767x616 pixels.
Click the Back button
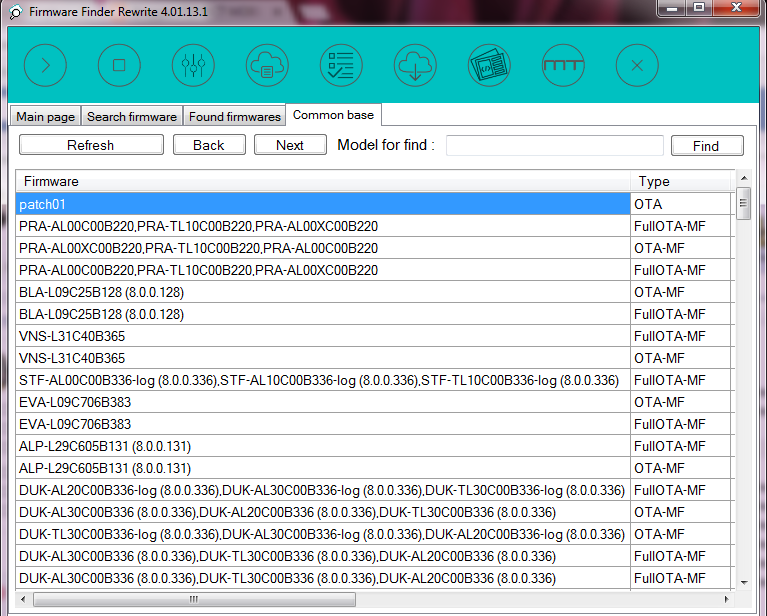[x=209, y=145]
